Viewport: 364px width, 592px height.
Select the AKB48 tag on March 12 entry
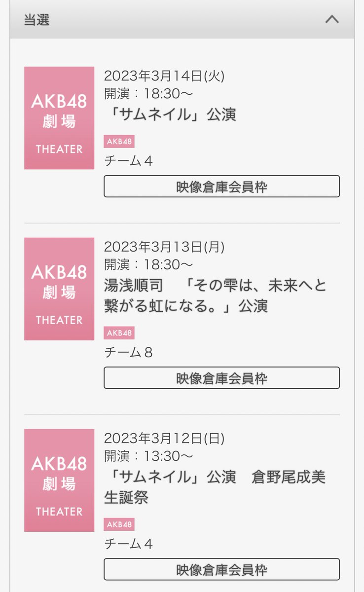tap(119, 524)
